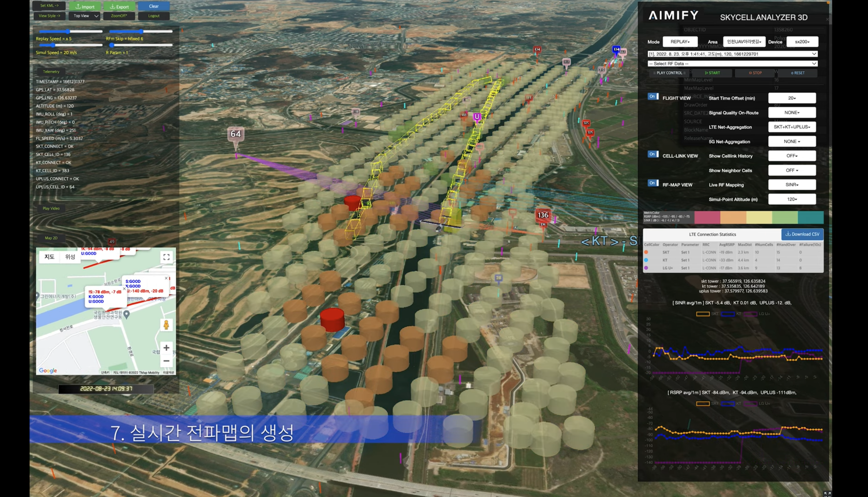This screenshot has width=868, height=497.
Task: Toggle the FLIGHT VIEW On switch
Action: tap(653, 96)
